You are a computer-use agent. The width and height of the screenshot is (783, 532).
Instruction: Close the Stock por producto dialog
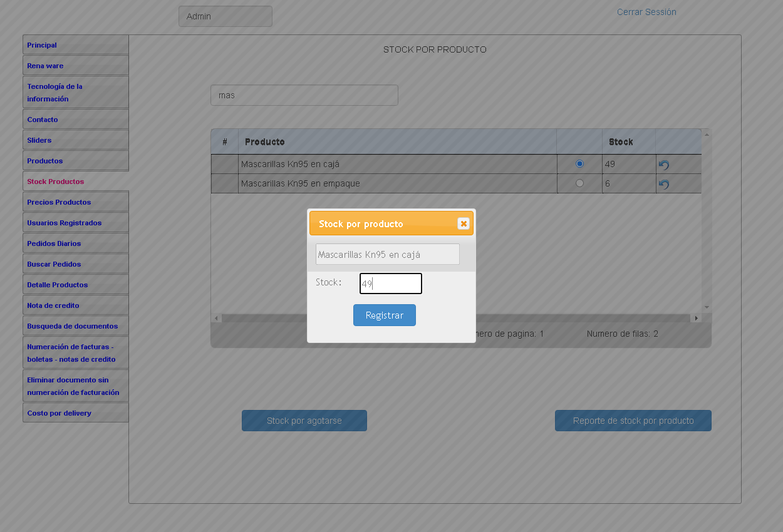(464, 223)
